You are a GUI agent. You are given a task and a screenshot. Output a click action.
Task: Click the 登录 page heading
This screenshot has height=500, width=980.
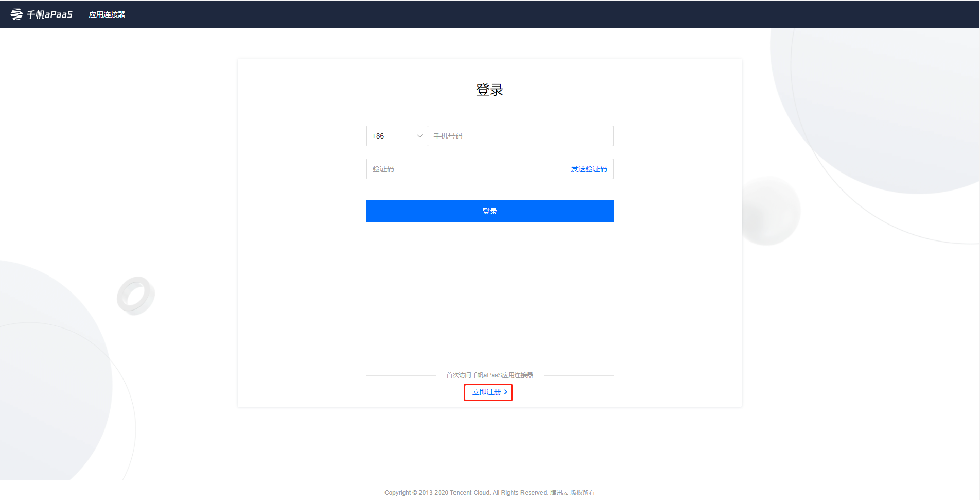click(x=489, y=90)
